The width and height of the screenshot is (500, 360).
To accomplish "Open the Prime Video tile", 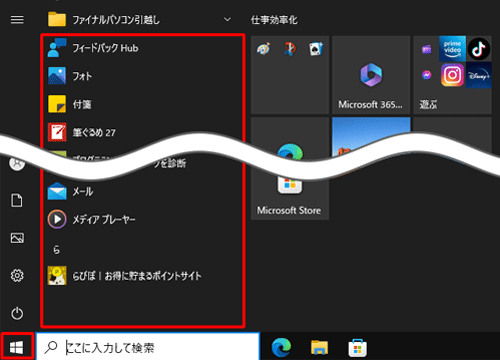I will [452, 49].
